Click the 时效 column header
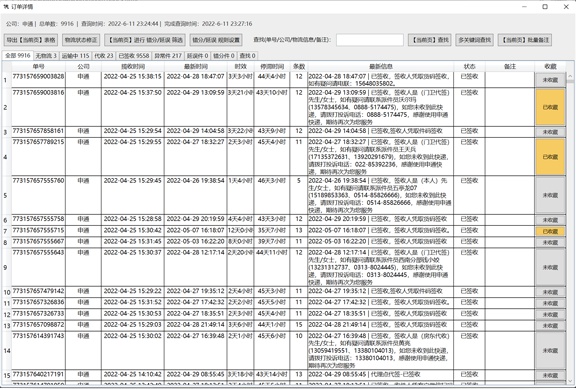The image size is (576, 389). click(240, 66)
